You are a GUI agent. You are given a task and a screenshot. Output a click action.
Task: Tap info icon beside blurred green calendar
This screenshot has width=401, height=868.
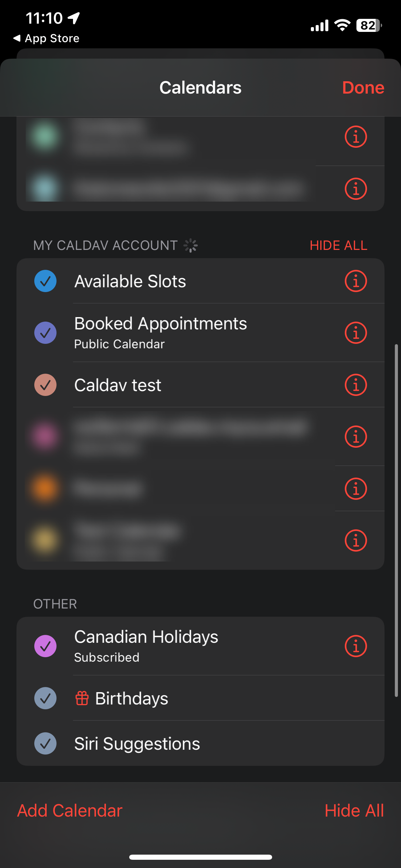[x=356, y=136]
